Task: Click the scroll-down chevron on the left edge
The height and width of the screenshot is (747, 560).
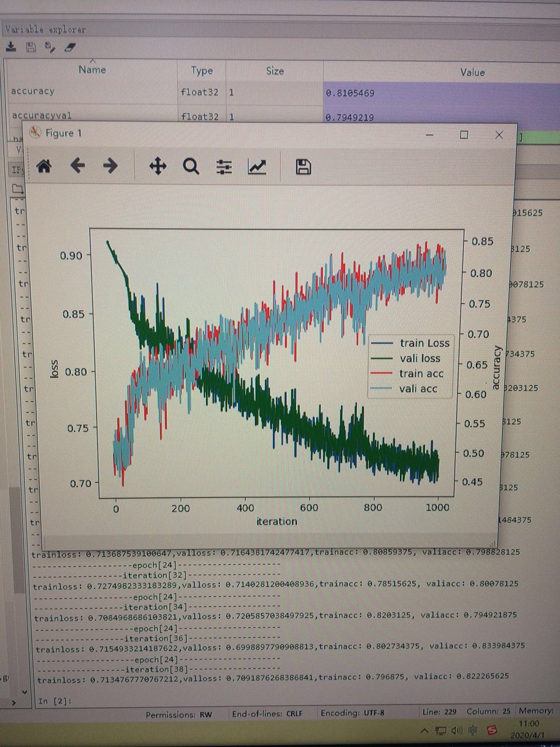Action: click(24, 691)
